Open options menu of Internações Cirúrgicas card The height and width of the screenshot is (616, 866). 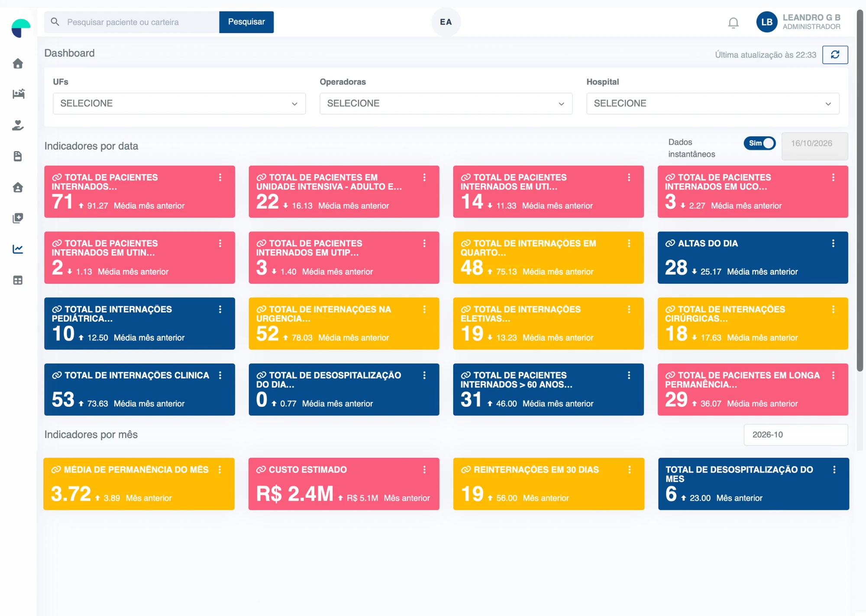coord(833,309)
